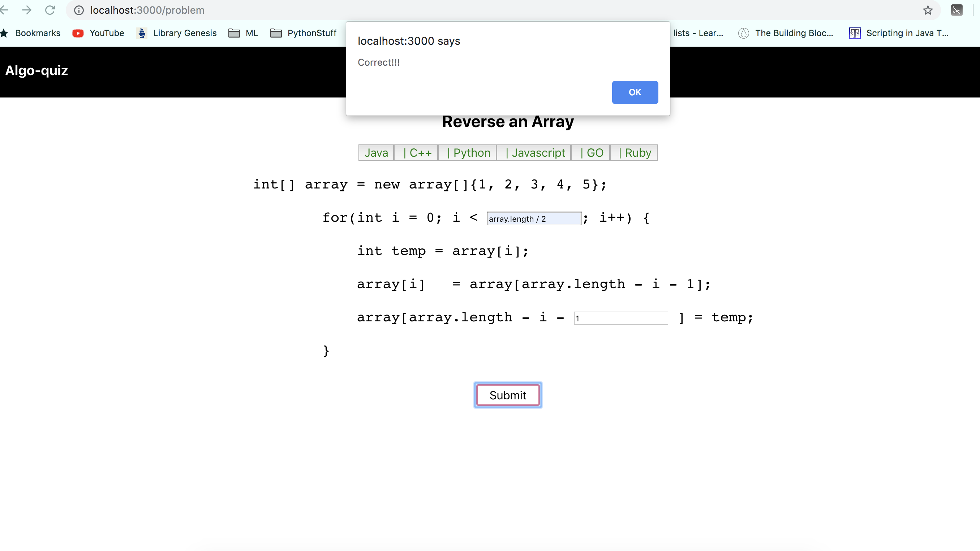Click the site info icon in address bar
Image resolution: width=980 pixels, height=551 pixels.
coord(79,10)
